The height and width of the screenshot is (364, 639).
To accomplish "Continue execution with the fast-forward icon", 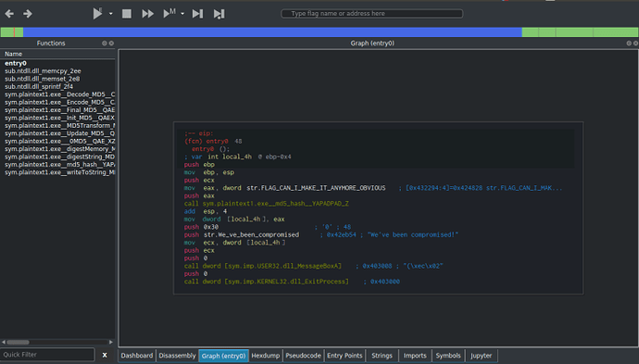I will point(147,14).
